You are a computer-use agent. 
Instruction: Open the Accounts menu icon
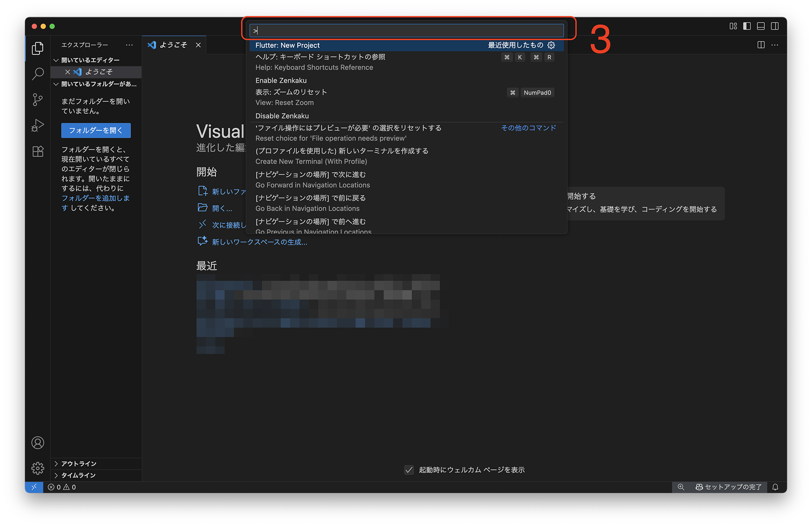click(38, 443)
